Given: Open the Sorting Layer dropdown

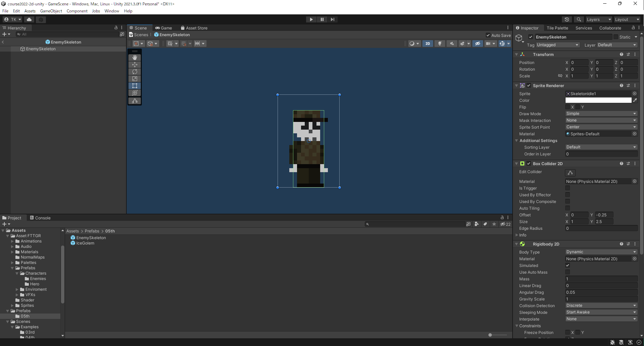Looking at the screenshot, I should 601,147.
